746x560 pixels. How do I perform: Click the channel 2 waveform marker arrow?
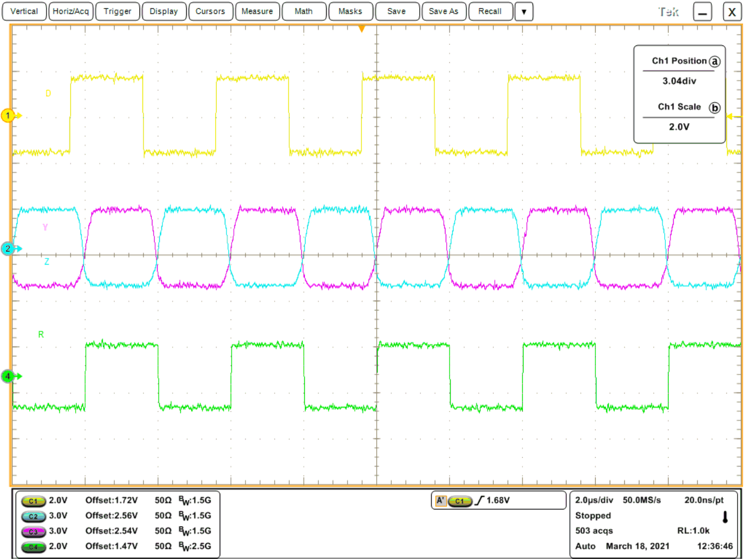[8, 248]
